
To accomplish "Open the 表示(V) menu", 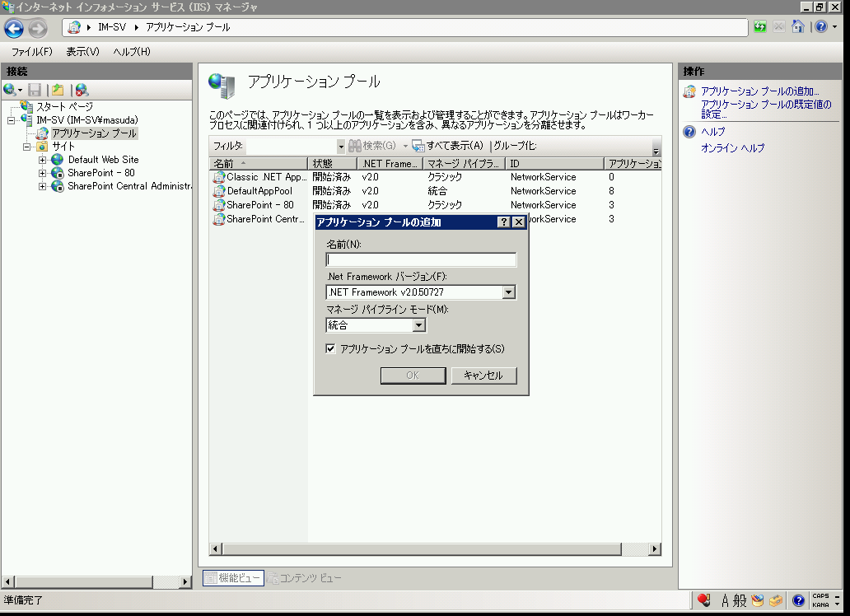I will 82,52.
